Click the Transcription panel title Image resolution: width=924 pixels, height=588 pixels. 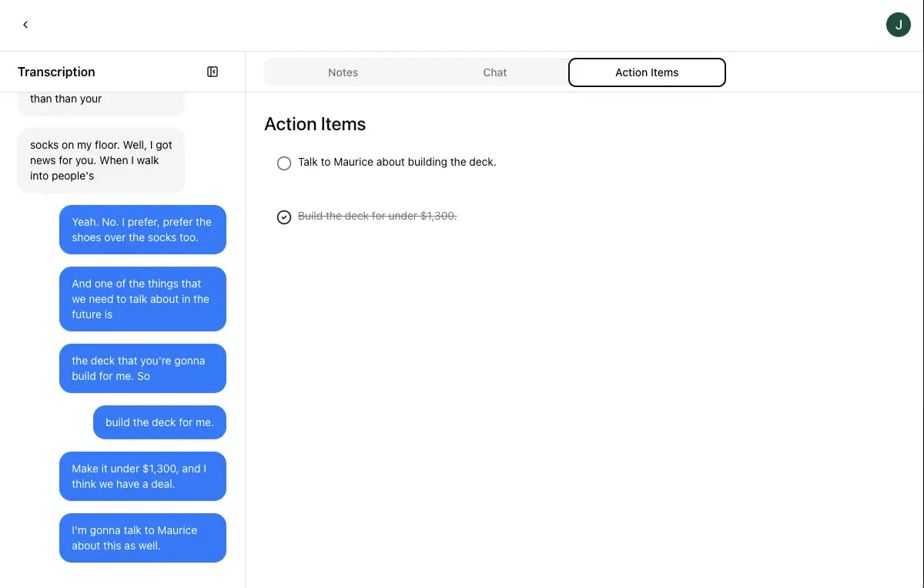coord(56,72)
